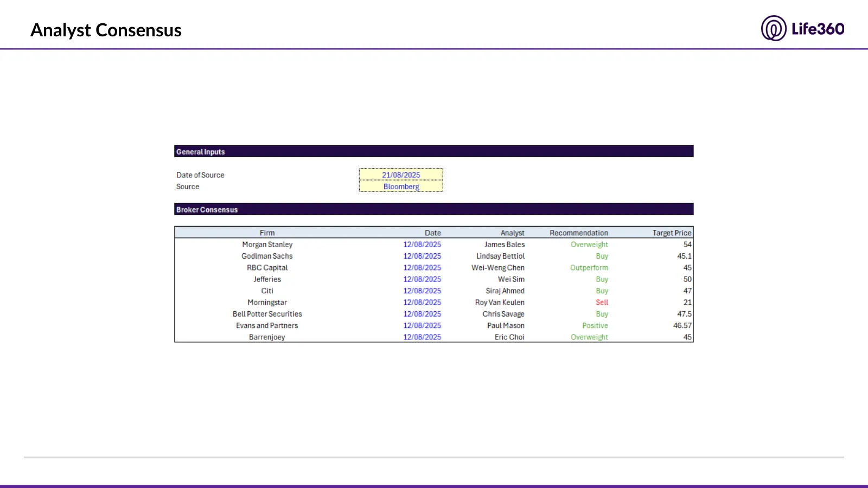Select target price 45.1
The image size is (868, 488).
685,256
